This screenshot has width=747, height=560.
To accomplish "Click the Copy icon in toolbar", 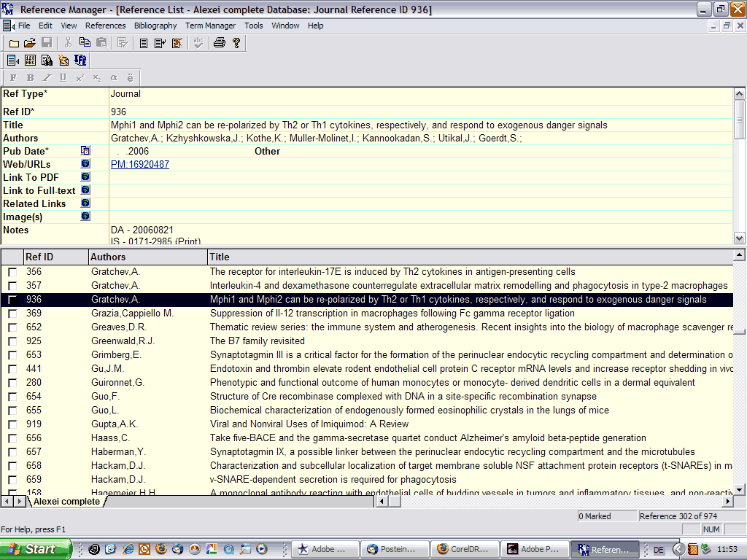I will point(85,43).
